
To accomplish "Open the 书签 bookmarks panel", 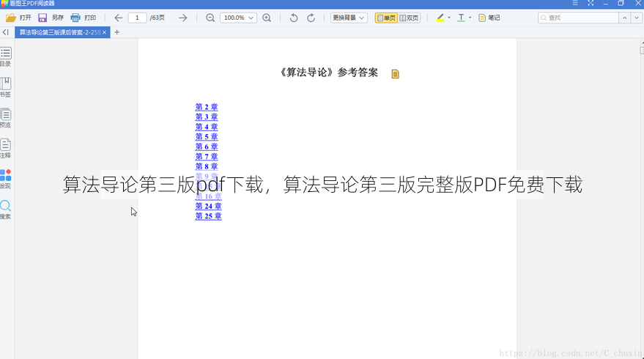I will click(x=6, y=87).
